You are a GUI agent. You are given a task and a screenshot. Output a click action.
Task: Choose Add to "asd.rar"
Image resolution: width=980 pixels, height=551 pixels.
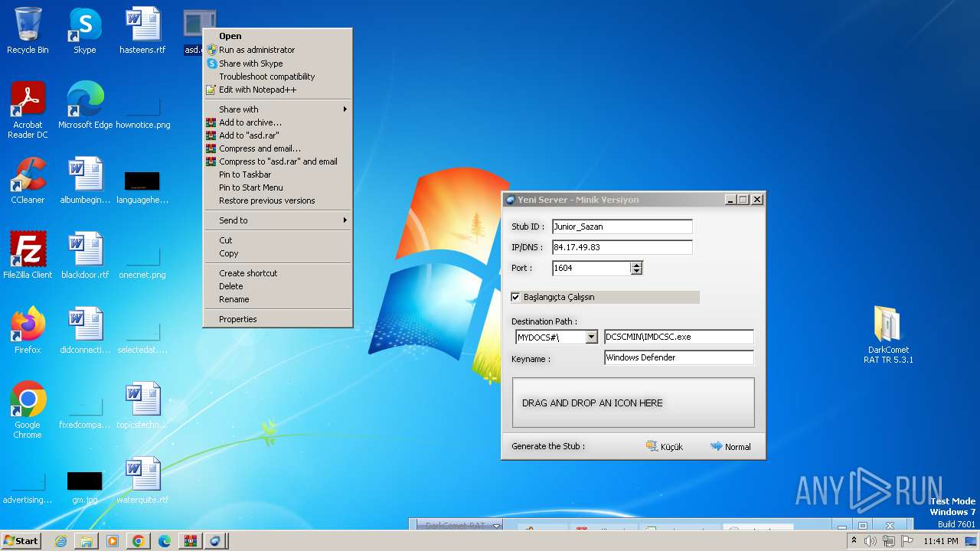pos(277,135)
